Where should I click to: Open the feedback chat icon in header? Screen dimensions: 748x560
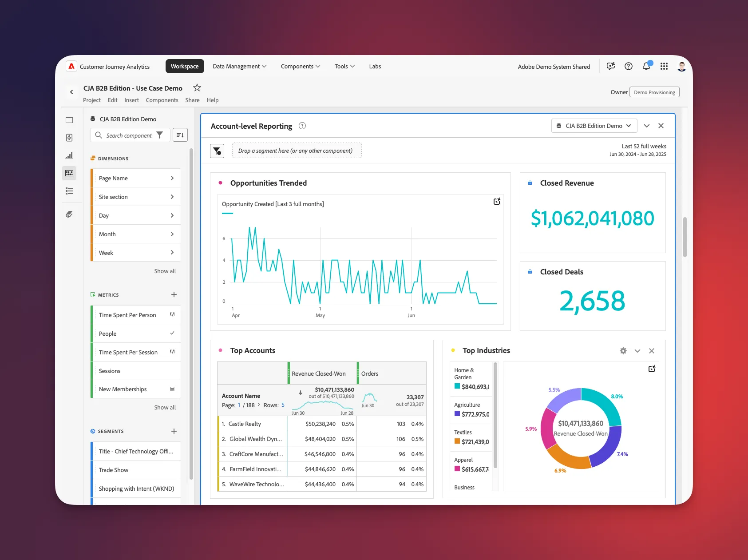(611, 66)
